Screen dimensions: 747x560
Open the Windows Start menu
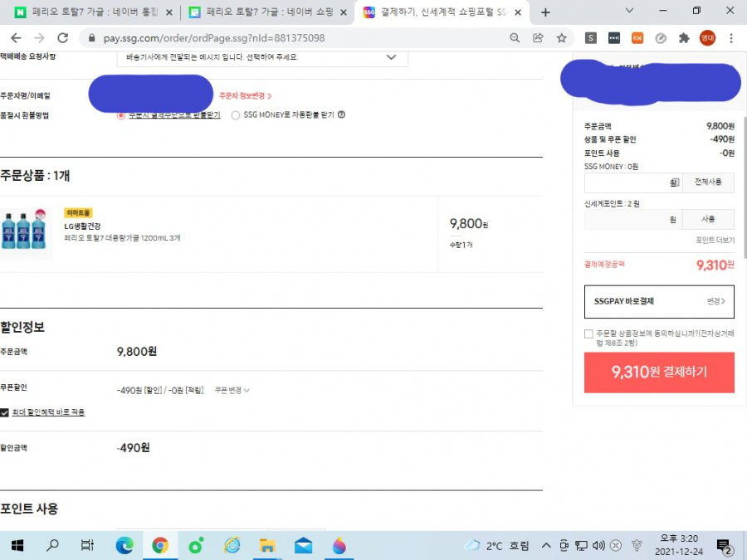17,545
